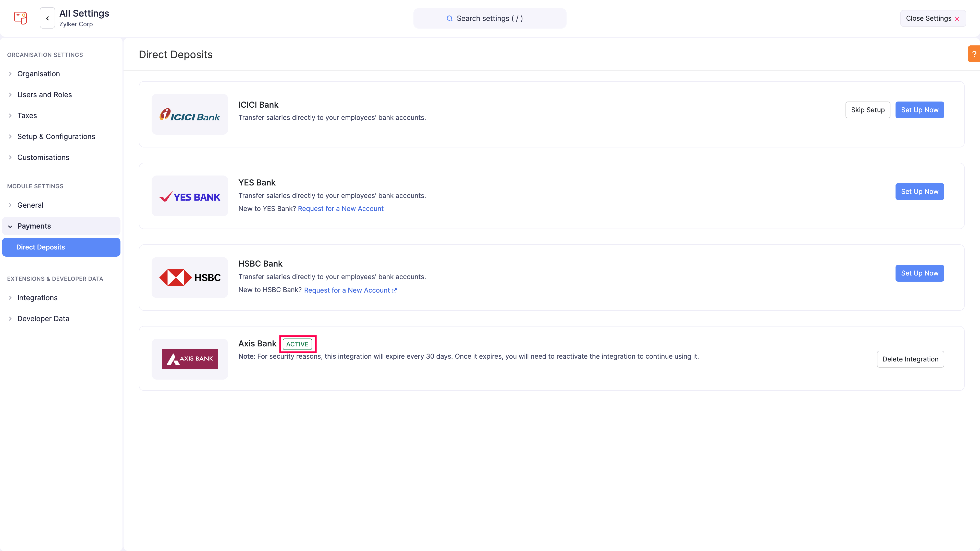
Task: Open General module settings
Action: (30, 205)
